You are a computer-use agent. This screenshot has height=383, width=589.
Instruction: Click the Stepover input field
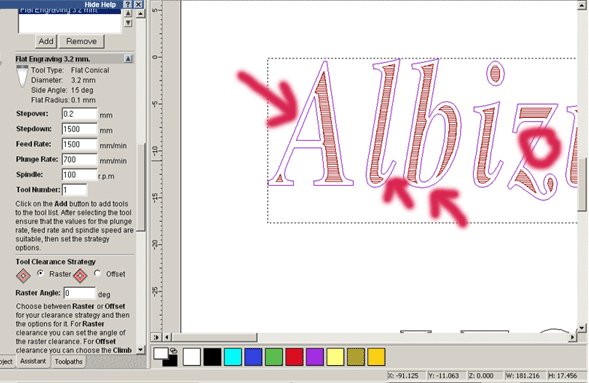pyautogui.click(x=79, y=114)
